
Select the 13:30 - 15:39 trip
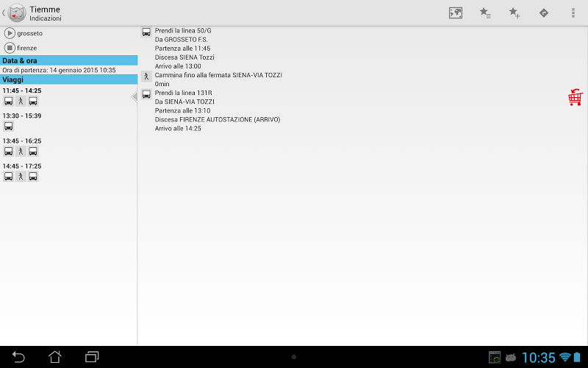(68, 121)
